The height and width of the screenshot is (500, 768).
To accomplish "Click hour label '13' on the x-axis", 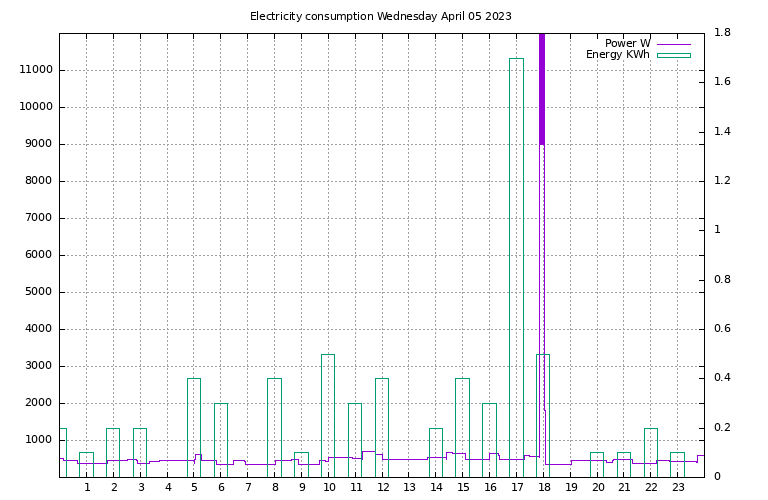I will click(409, 487).
